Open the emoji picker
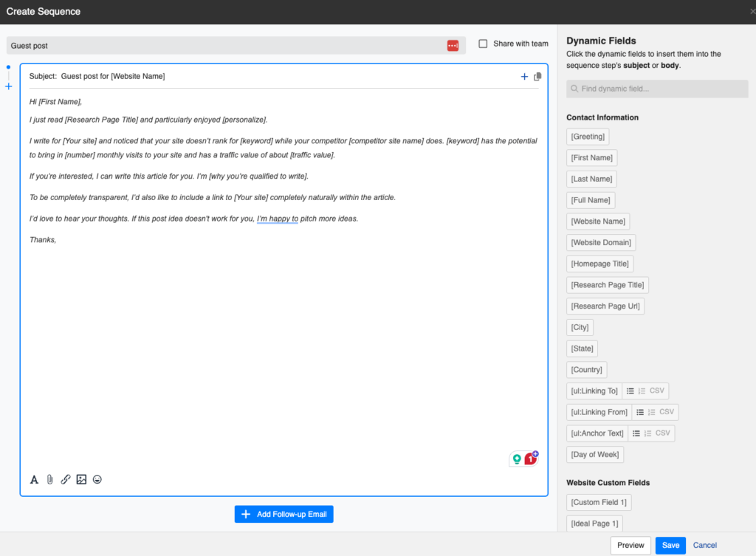Viewport: 756px width, 556px height. pos(97,479)
